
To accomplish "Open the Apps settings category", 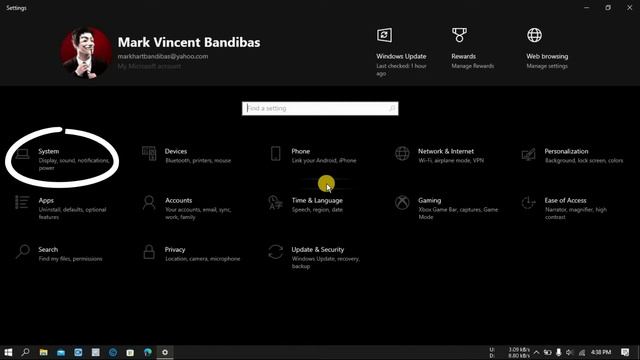I will 61,208.
